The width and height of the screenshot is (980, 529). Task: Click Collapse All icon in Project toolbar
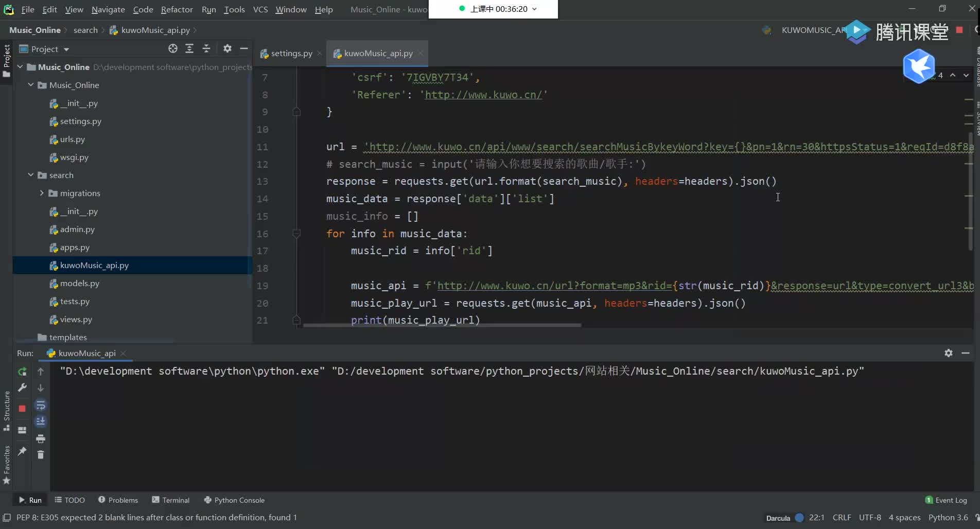tap(206, 48)
